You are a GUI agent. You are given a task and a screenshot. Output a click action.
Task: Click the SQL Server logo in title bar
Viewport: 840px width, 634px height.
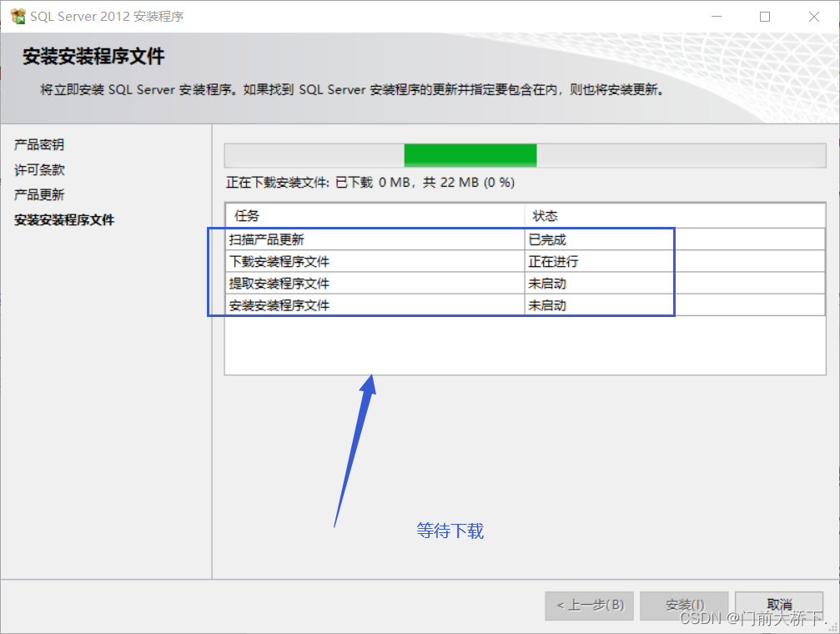click(19, 15)
